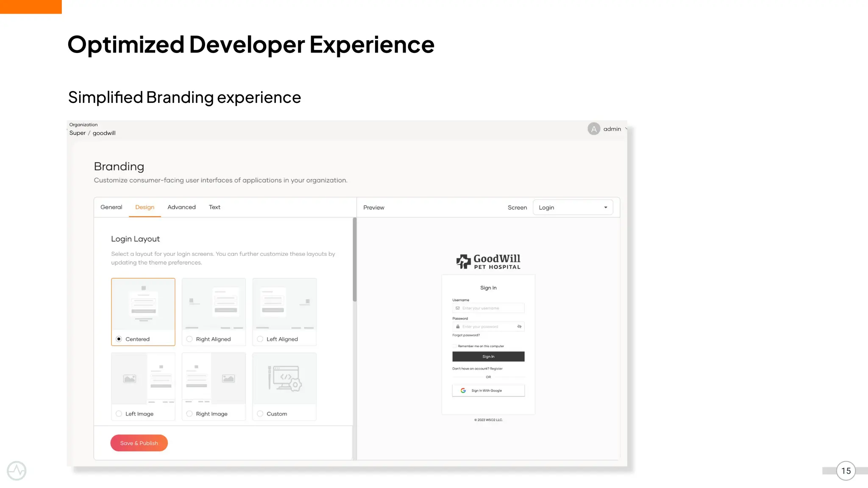Select the Left Aligned radio button
868x488 pixels.
coord(260,339)
